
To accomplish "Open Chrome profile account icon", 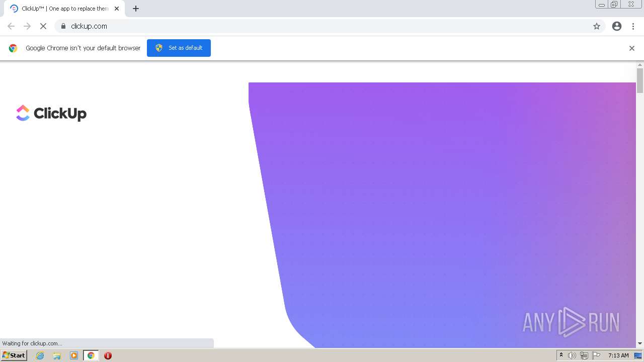I will (x=617, y=26).
